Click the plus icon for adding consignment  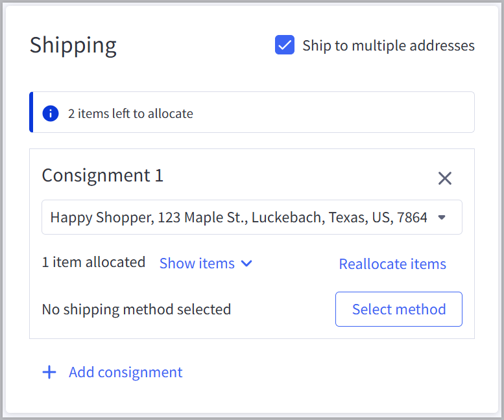(49, 372)
